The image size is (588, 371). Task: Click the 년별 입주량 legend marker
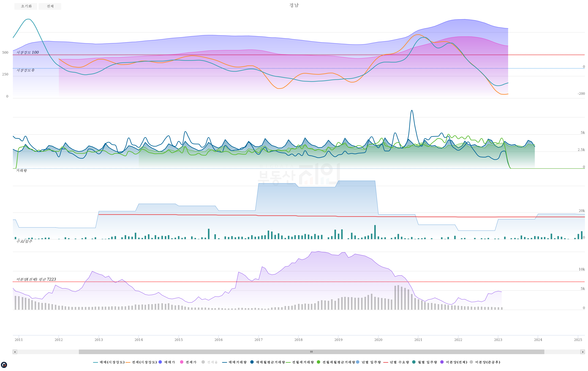coord(358,362)
